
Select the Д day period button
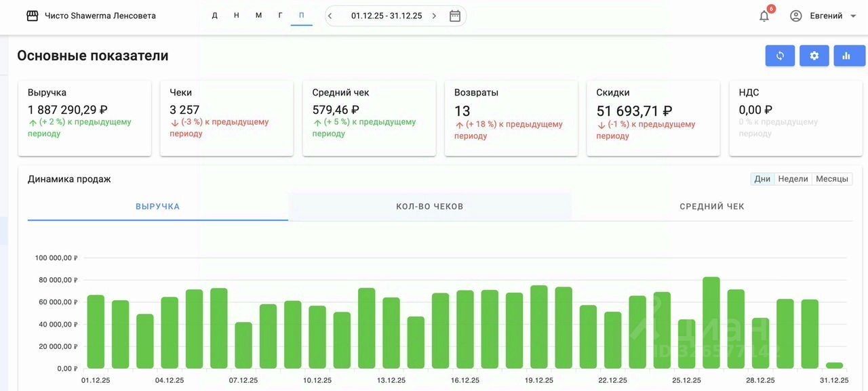215,16
